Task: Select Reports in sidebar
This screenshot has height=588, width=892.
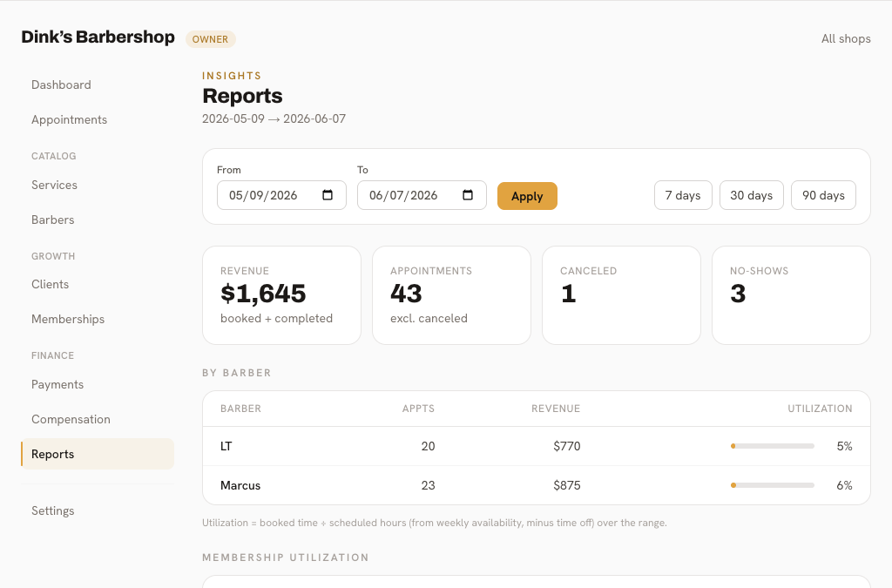Action: [x=98, y=454]
